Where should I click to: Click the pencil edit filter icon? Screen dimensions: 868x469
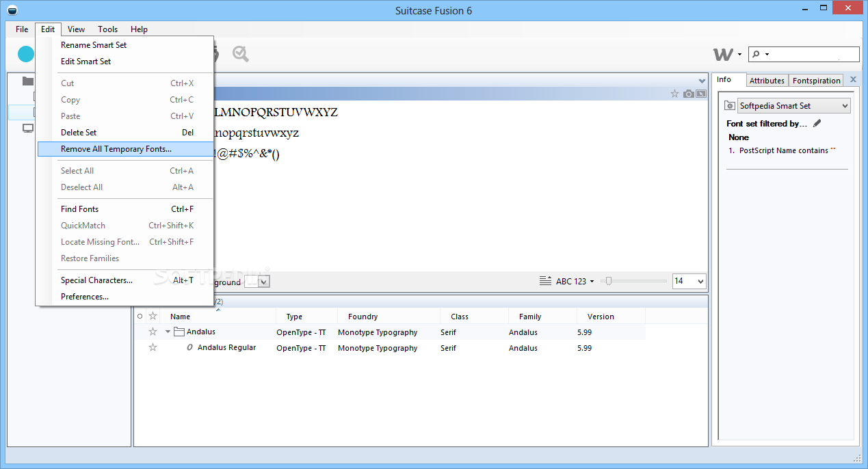[817, 124]
